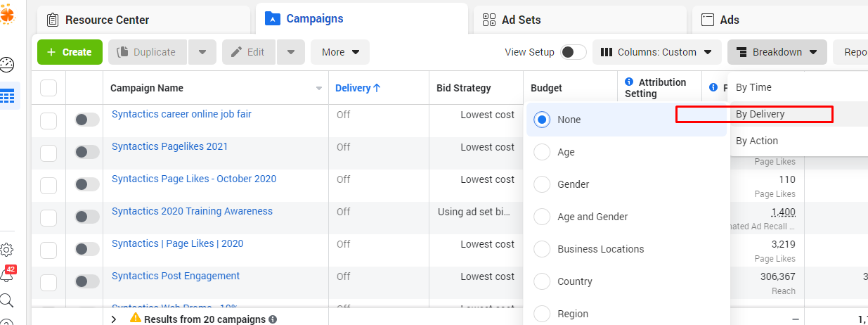
Task: Select the None breakdown option
Action: point(626,120)
